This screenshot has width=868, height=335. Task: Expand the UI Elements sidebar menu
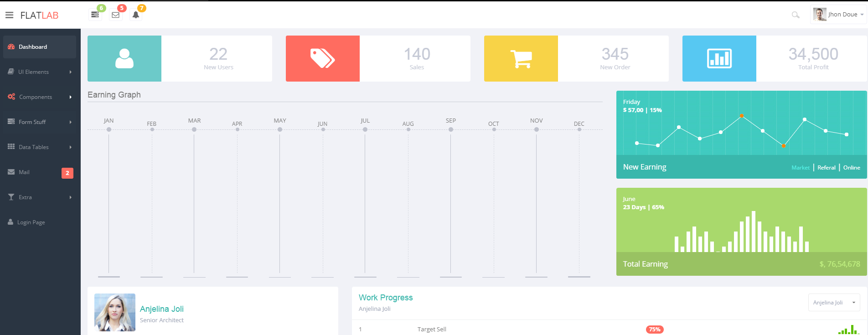point(40,72)
